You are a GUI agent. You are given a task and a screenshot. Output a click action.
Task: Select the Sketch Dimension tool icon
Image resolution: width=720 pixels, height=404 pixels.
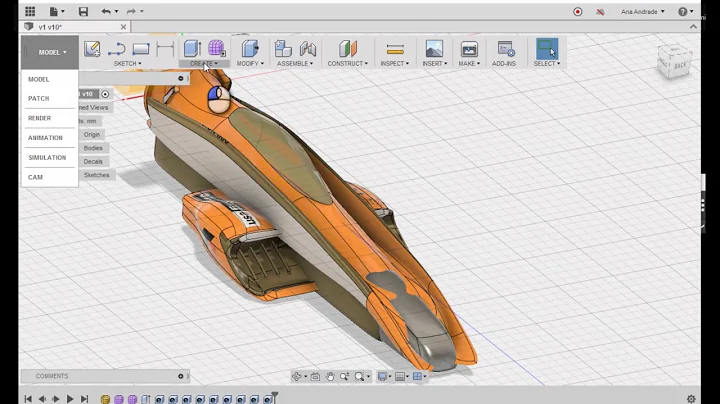pos(165,49)
